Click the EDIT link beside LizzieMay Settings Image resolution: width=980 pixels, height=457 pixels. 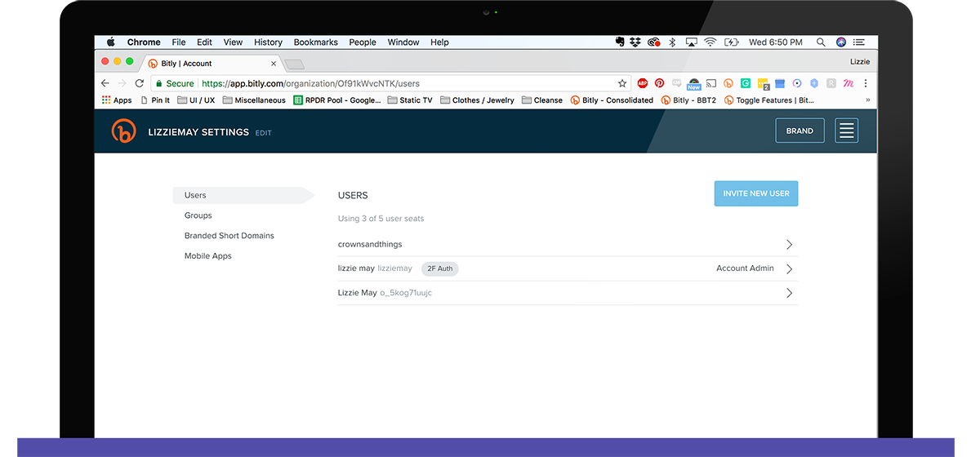point(263,133)
